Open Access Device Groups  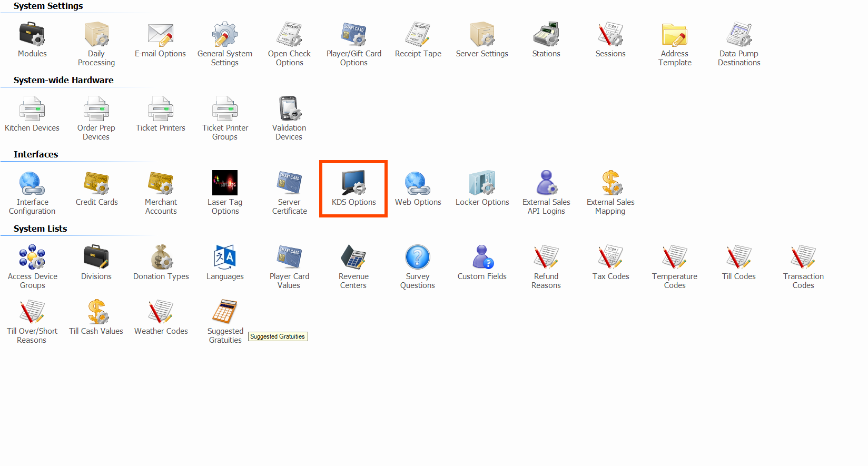[32, 257]
